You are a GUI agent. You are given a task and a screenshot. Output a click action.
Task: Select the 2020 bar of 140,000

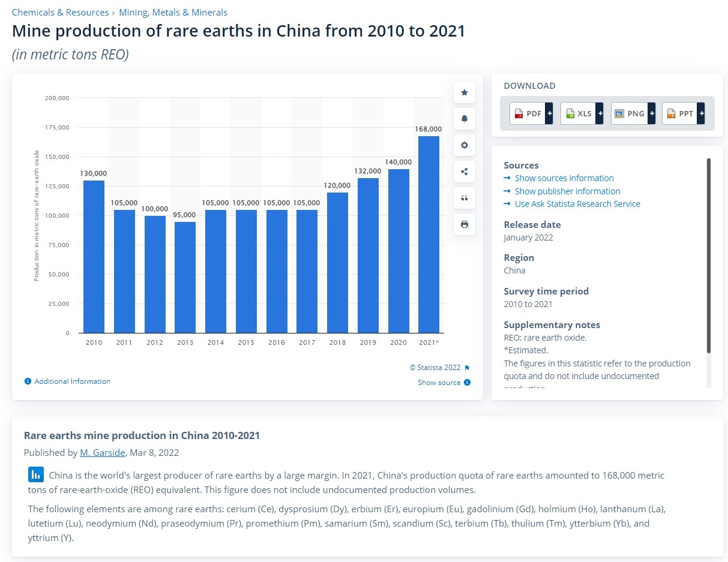point(399,251)
